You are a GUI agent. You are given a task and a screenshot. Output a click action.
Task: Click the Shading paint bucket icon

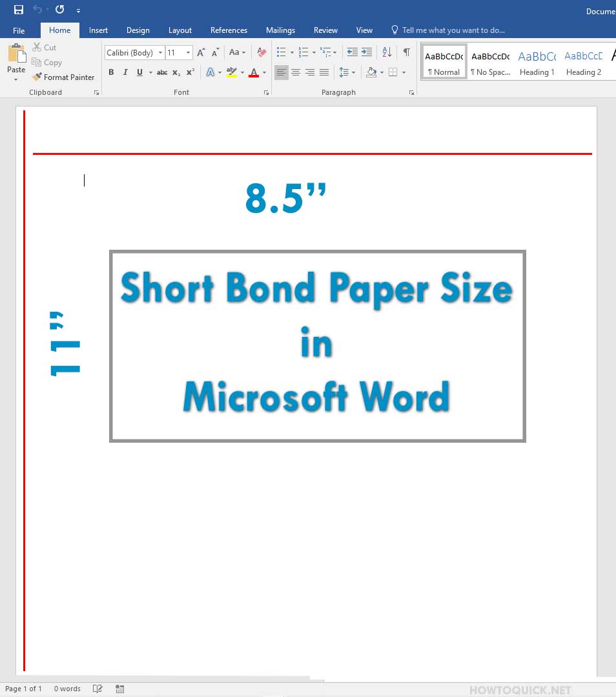[x=371, y=72]
